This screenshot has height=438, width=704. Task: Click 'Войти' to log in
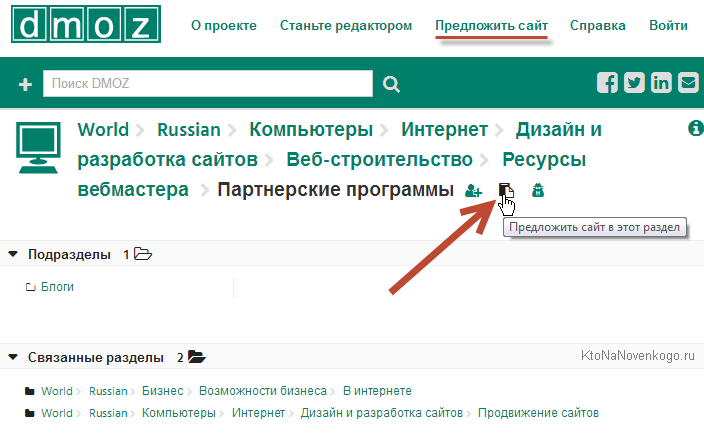tap(668, 26)
